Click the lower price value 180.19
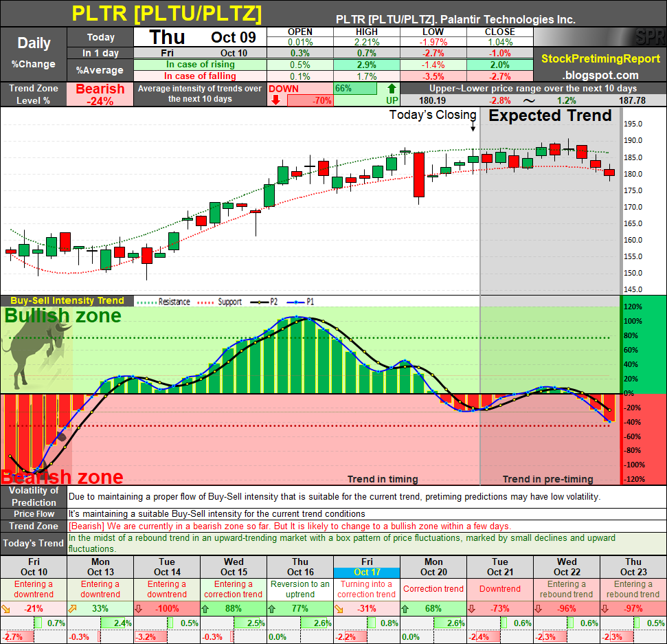This screenshot has height=644, width=667. [432, 101]
